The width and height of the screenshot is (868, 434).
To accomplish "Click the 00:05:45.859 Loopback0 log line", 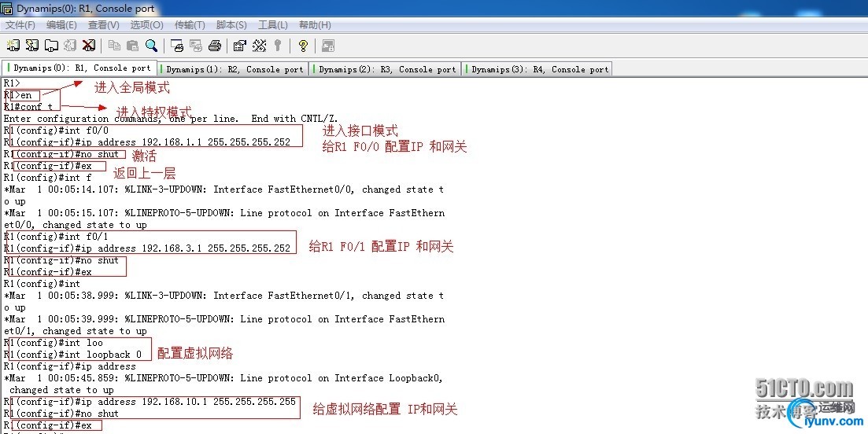I will click(223, 378).
